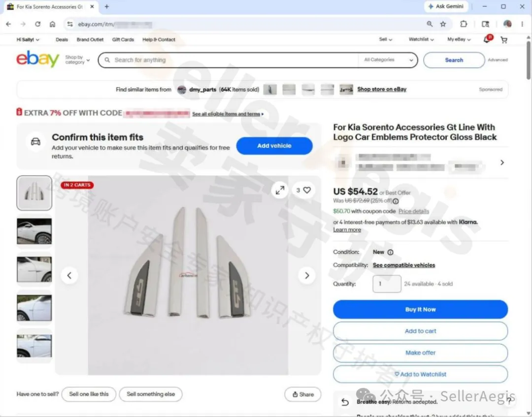Select the second thumbnail showing white car wheel
Screen dimensions: 532x417
coord(34,231)
